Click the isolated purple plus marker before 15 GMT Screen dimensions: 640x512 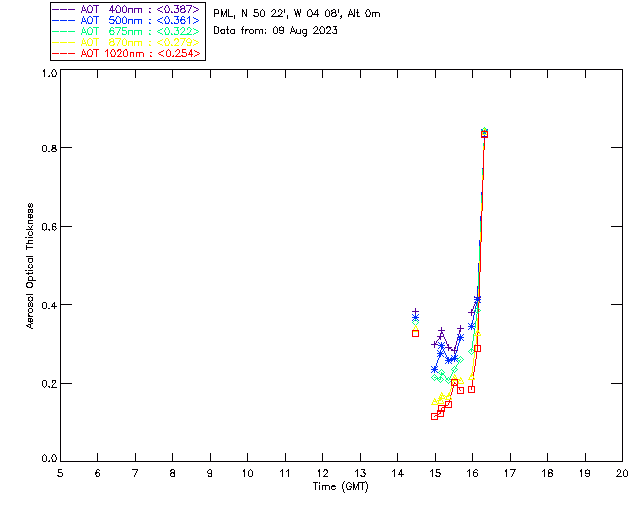pyautogui.click(x=416, y=312)
